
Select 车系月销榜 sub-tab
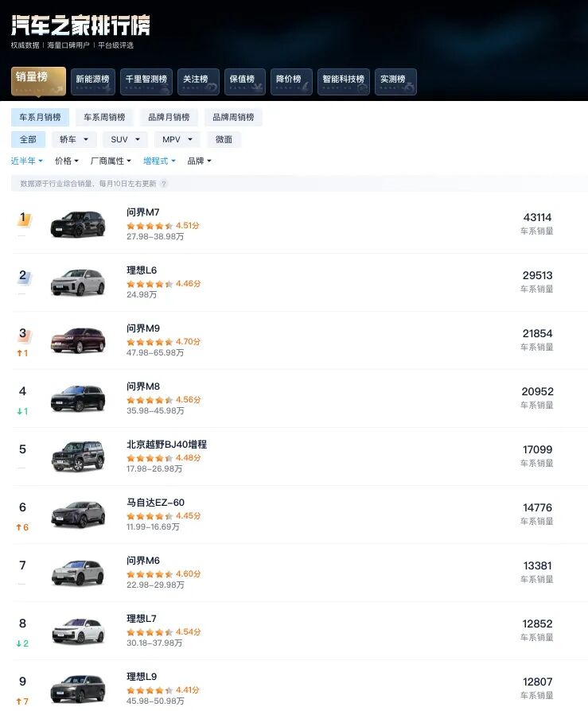point(40,117)
